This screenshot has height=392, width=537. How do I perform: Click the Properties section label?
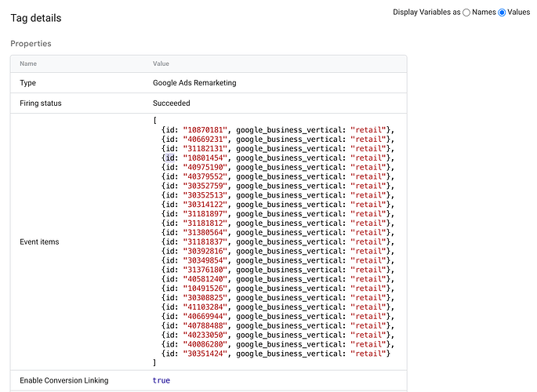point(31,43)
